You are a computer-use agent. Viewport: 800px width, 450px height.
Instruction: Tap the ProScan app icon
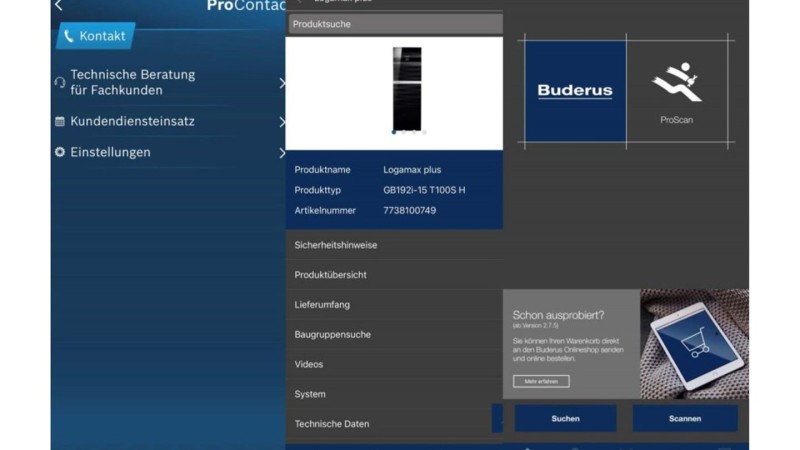pos(677,91)
